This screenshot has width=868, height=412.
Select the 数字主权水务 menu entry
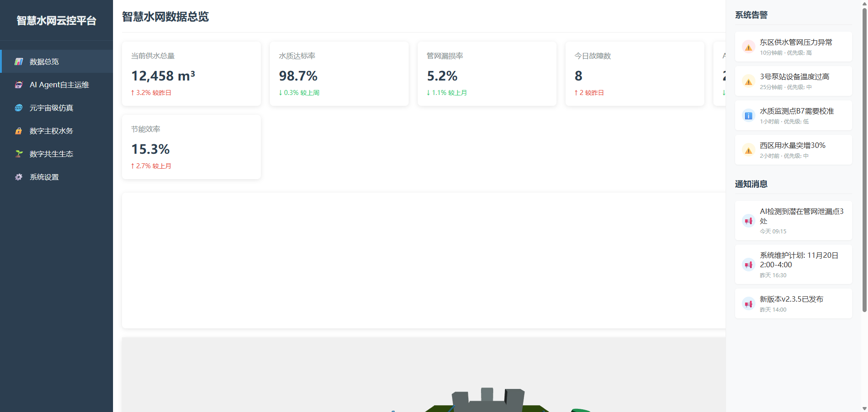[x=52, y=131]
